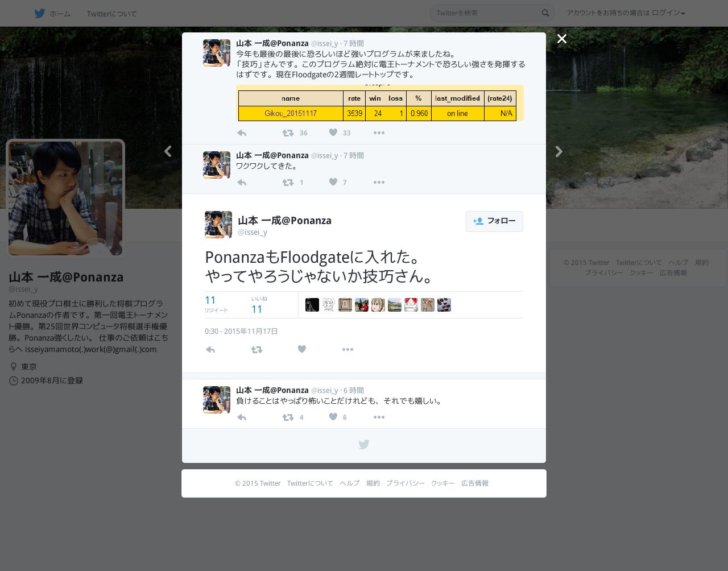Viewport: 728px width, 571px height.
Task: Open the Floodgate ranking table image
Action: (380, 103)
